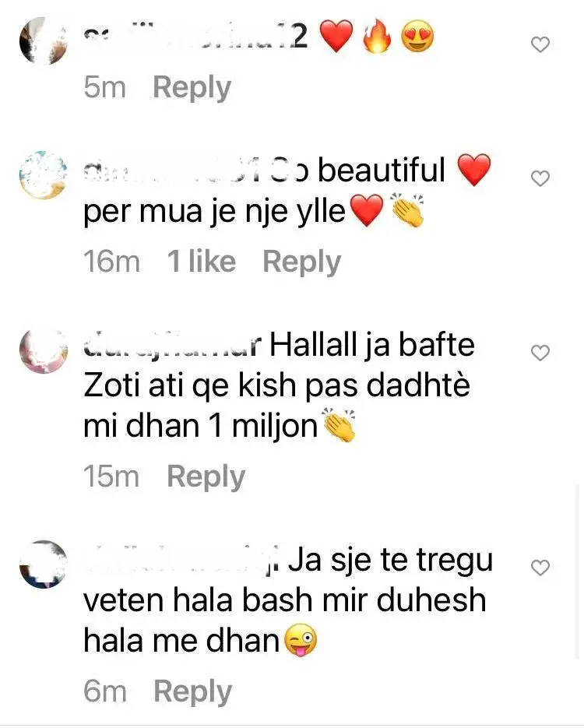Like the "So beautiful" comment
Image resolution: width=584 pixels, height=728 pixels.
coord(540,178)
